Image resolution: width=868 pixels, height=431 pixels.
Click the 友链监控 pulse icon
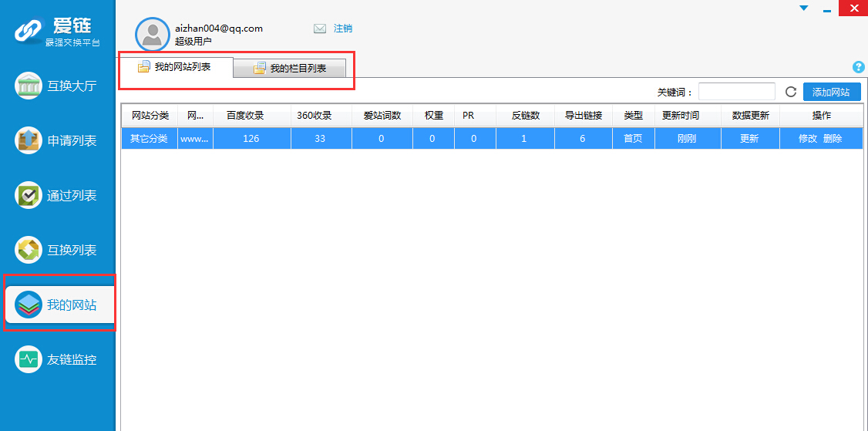click(28, 359)
